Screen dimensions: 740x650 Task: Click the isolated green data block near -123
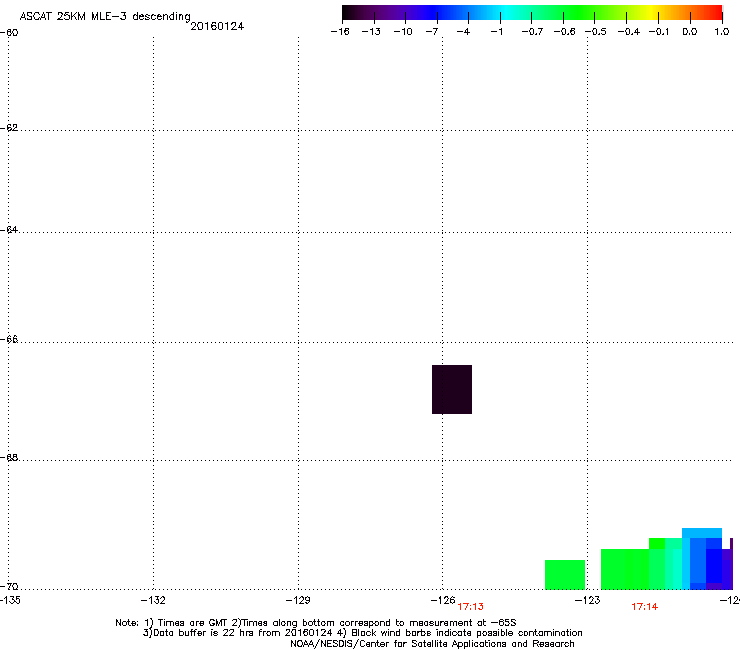click(x=565, y=574)
